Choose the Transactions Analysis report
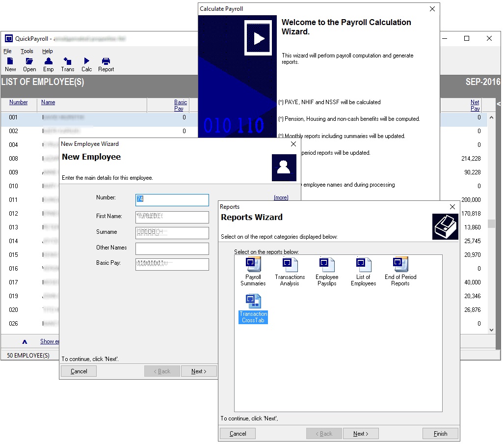This screenshot has width=504, height=445. point(290,268)
